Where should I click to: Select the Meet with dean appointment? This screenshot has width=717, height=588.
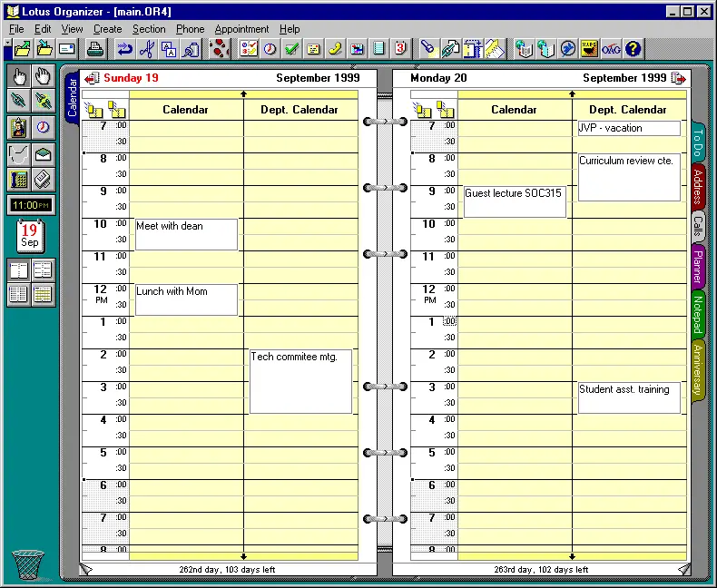187,234
